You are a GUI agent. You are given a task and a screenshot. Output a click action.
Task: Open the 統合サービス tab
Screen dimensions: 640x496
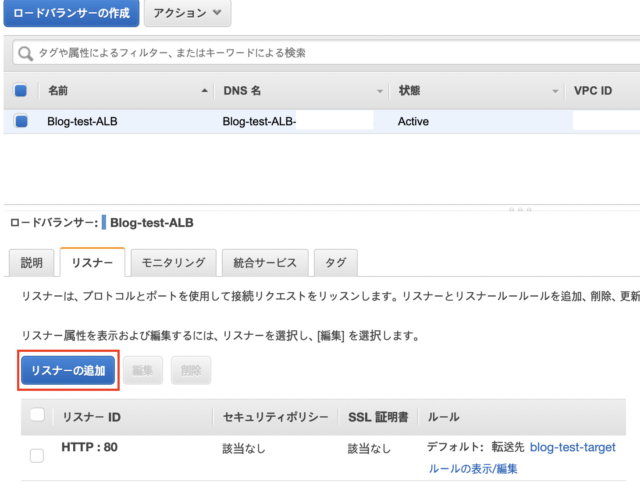[x=265, y=262]
